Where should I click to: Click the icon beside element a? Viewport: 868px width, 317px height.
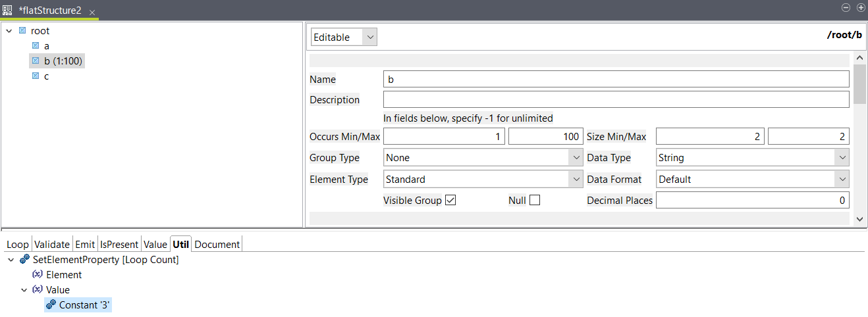36,46
